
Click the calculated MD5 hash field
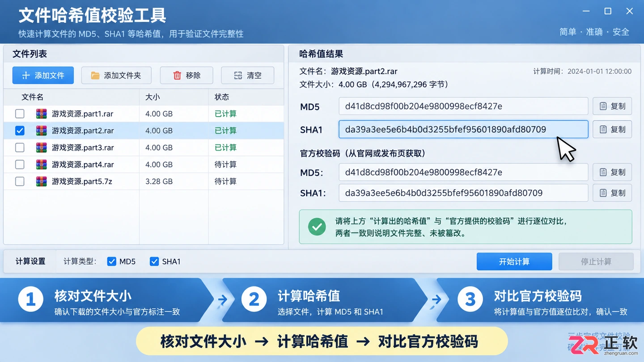point(463,106)
